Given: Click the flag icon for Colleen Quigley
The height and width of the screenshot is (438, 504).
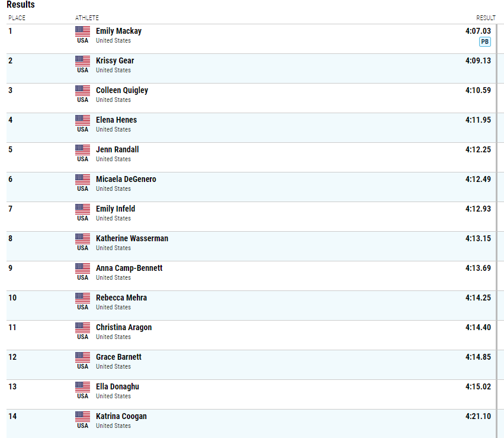Looking at the screenshot, I should [x=82, y=91].
